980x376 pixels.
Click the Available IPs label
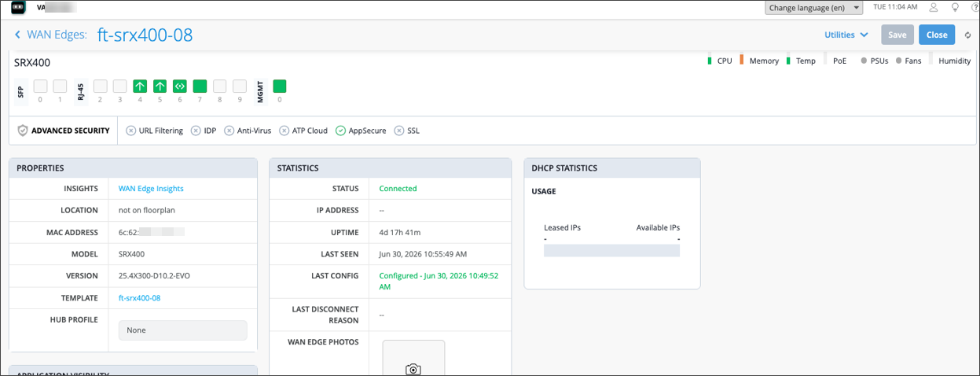658,227
